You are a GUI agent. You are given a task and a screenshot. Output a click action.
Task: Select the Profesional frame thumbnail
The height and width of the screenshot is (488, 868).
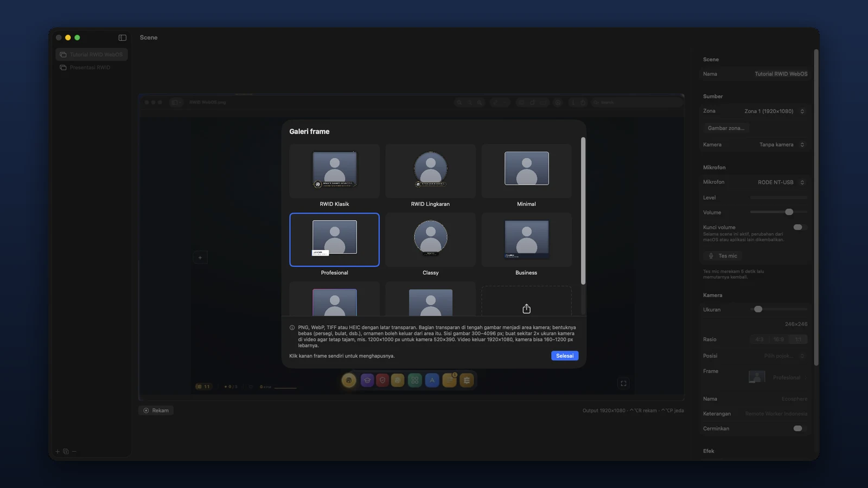[334, 240]
